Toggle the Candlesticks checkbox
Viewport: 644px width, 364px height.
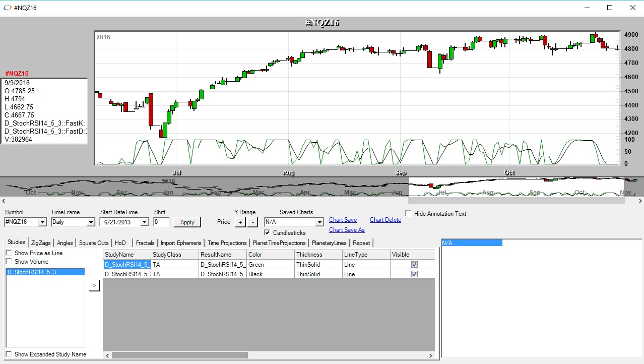point(267,233)
